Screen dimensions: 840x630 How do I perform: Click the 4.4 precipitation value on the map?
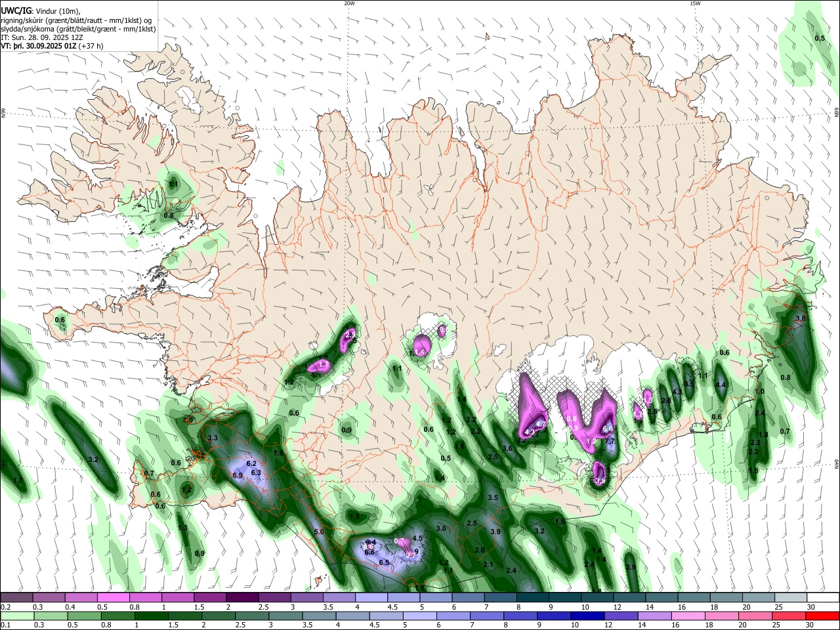[x=720, y=385]
